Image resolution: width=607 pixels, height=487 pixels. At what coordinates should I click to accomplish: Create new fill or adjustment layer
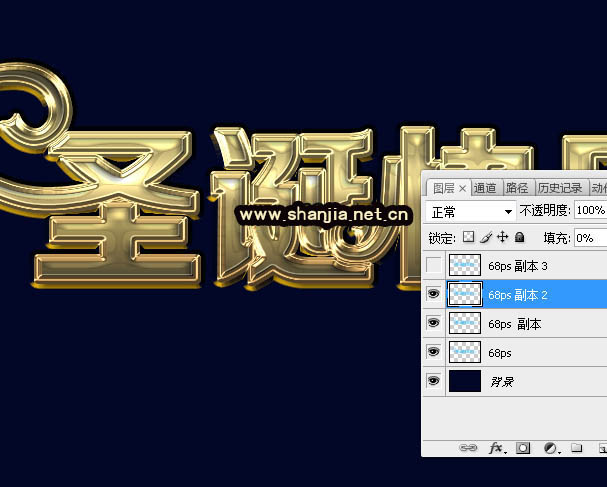(550, 448)
